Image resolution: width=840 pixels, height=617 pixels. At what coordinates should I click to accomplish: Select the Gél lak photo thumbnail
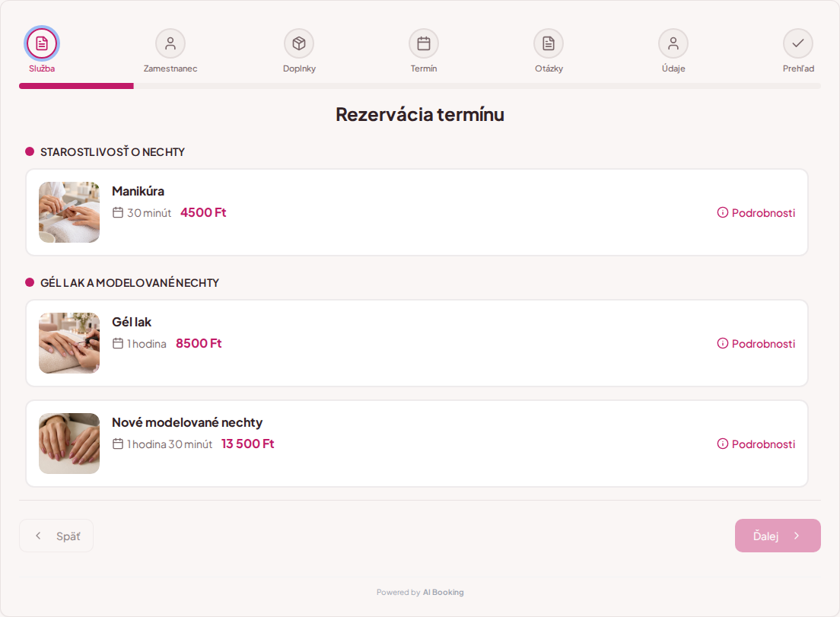69,343
